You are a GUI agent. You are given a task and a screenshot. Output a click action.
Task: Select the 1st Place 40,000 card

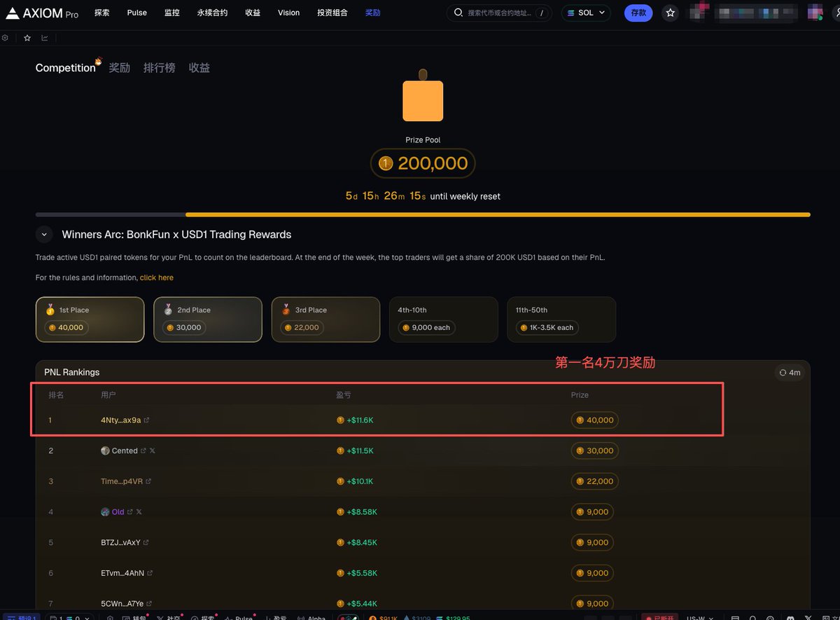click(x=90, y=319)
